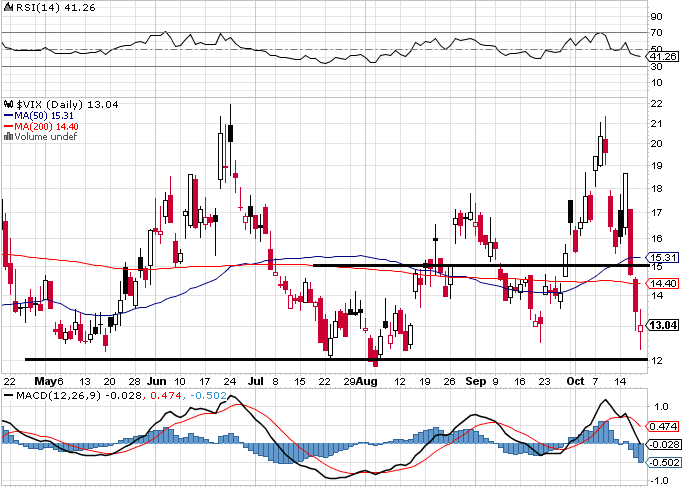
Task: Click the -0.028 MACD tag on right axis
Action: click(664, 444)
